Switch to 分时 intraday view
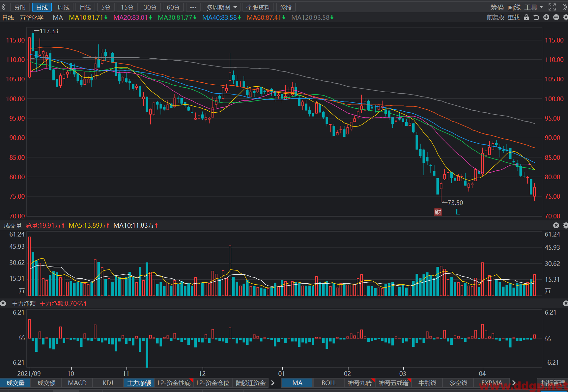The height and width of the screenshot is (392, 568). 20,7
